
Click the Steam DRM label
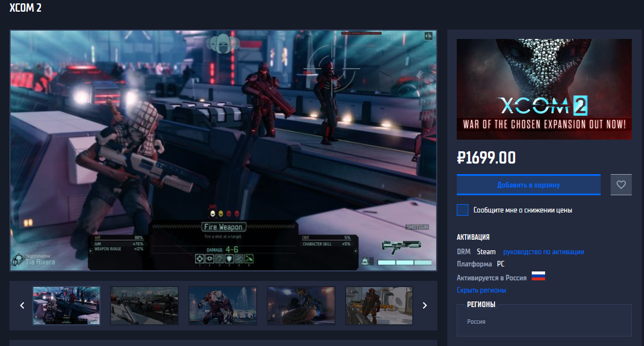tap(486, 252)
